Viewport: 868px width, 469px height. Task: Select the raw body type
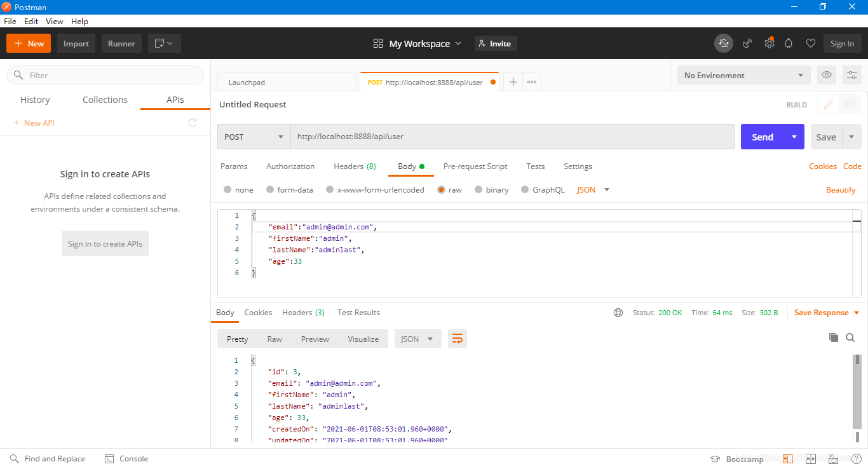[450, 189]
